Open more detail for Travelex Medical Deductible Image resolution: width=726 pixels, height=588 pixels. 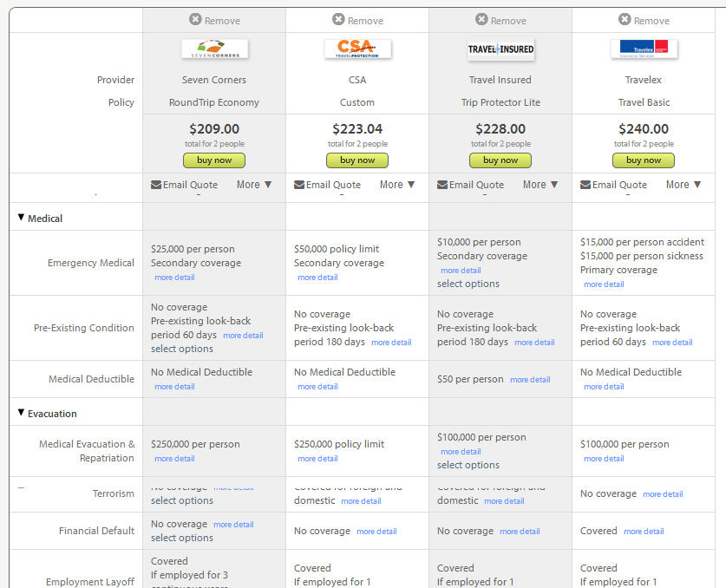click(604, 387)
